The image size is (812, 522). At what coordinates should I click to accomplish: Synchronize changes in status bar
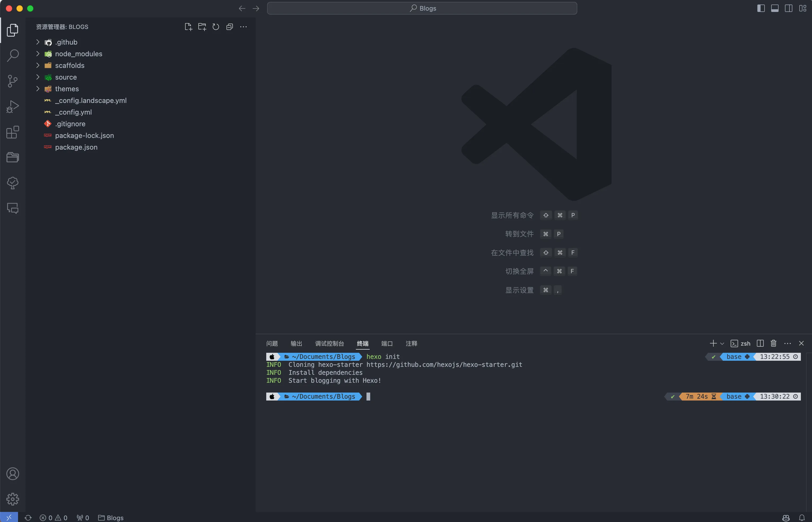tap(28, 517)
